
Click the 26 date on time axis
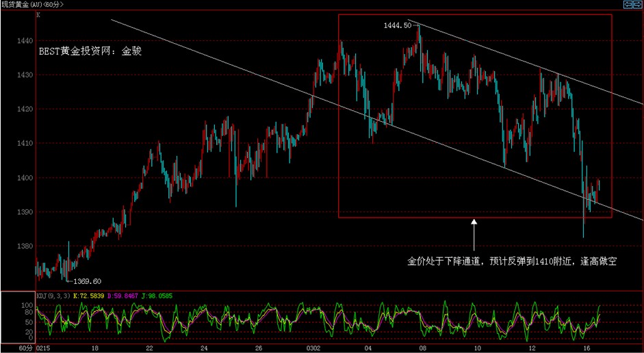point(259,348)
